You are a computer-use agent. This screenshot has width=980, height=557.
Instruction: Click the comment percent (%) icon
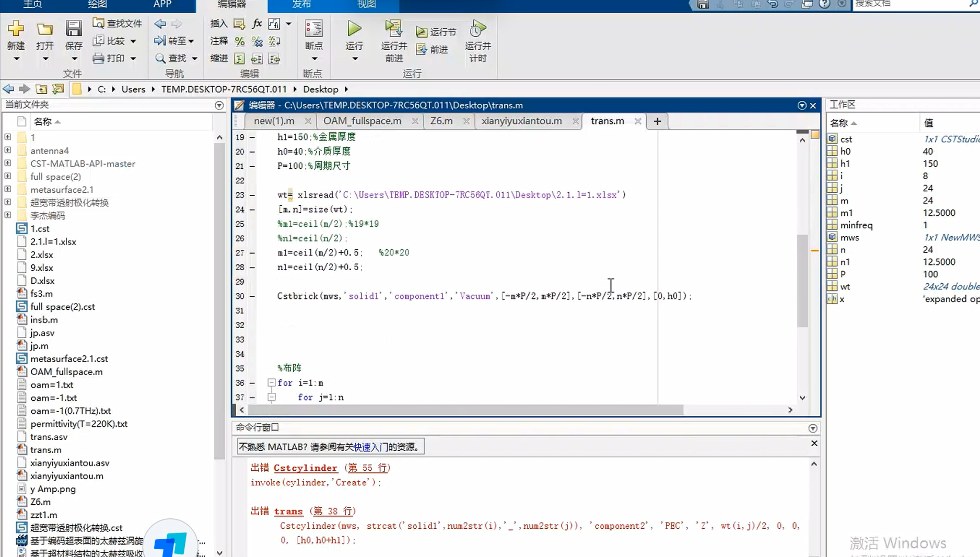click(240, 41)
